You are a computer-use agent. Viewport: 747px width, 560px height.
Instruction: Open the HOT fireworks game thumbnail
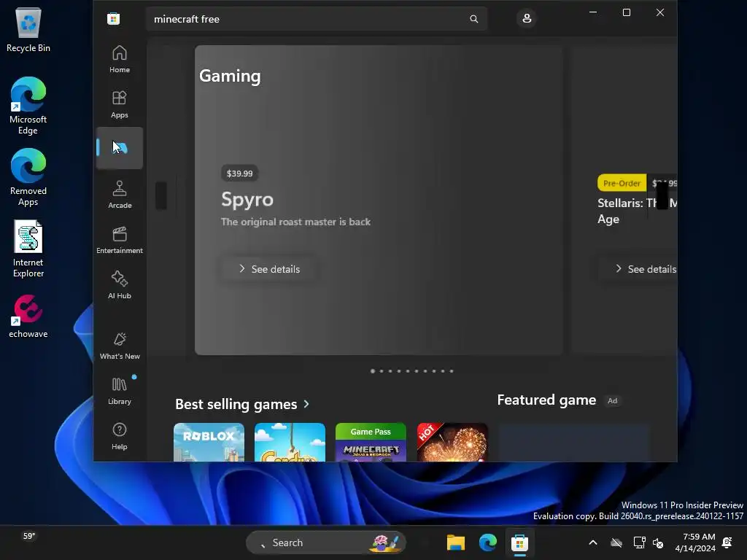(x=452, y=443)
